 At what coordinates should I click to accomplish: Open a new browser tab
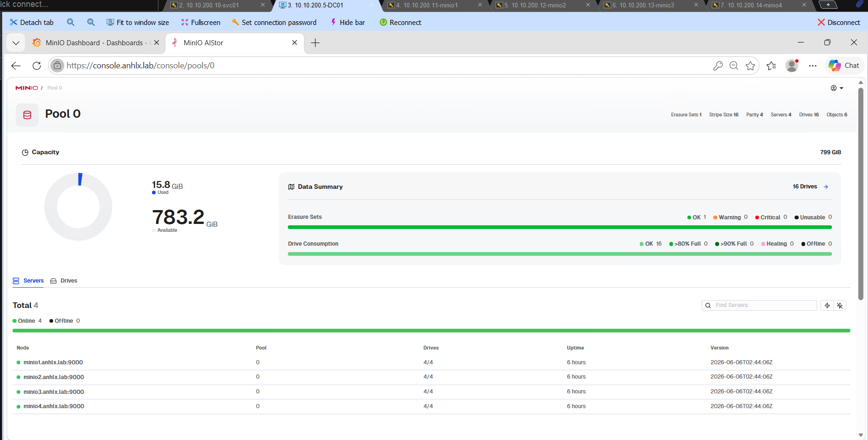pos(315,43)
